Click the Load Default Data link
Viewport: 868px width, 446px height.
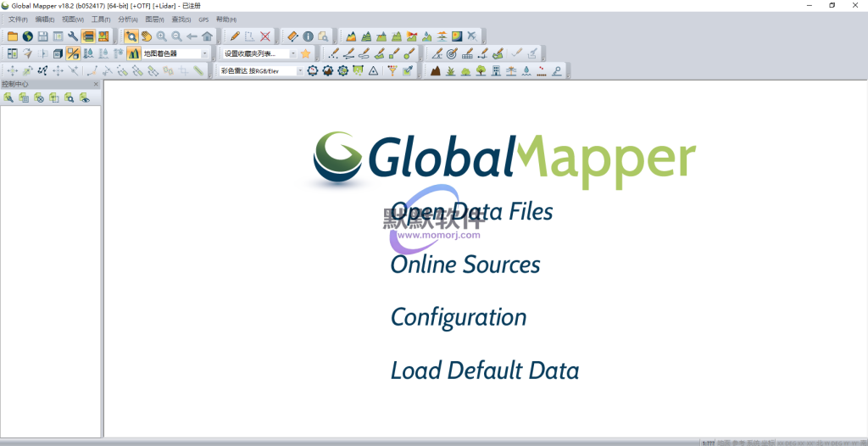(484, 371)
